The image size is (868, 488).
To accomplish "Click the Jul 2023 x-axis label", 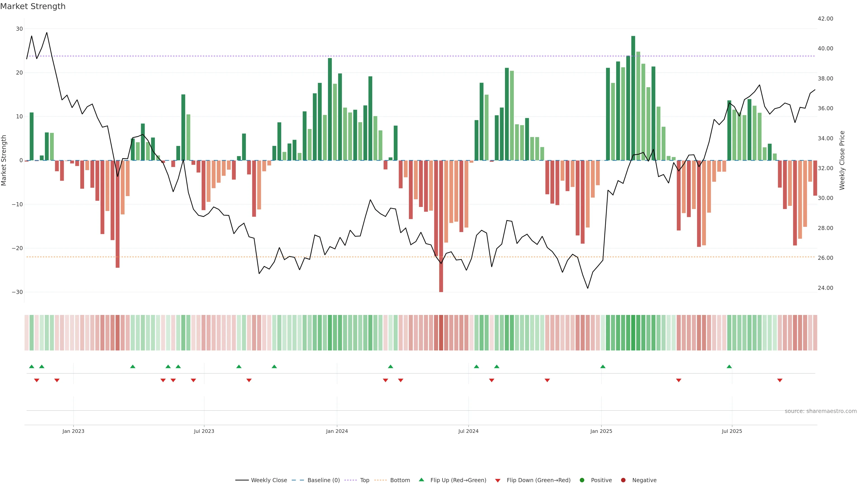I will [x=204, y=431].
